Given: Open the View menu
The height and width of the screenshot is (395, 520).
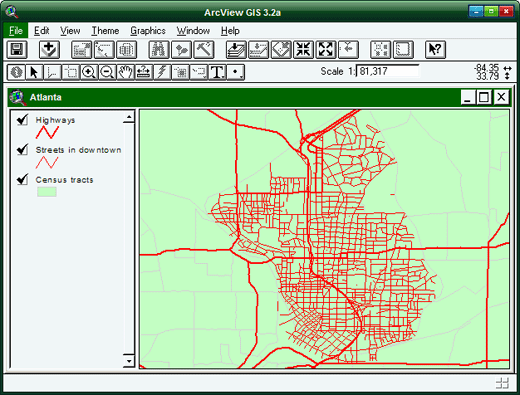Looking at the screenshot, I should (x=70, y=31).
